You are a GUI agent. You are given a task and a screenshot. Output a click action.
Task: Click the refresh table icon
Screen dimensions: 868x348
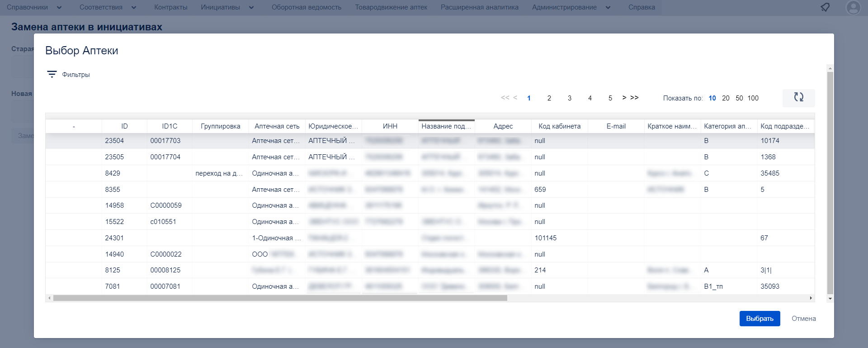tap(799, 97)
